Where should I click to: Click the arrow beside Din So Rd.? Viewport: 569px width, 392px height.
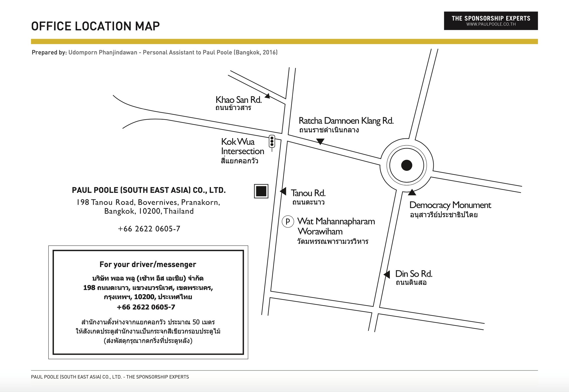[387, 274]
